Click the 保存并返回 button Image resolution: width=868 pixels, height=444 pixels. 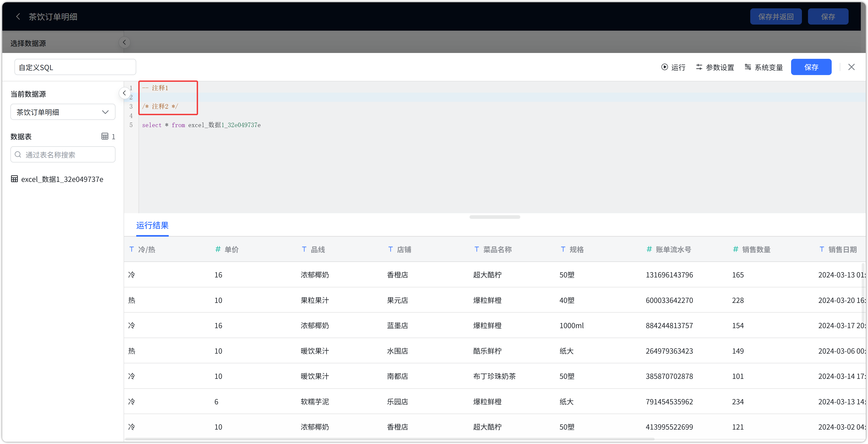776,16
